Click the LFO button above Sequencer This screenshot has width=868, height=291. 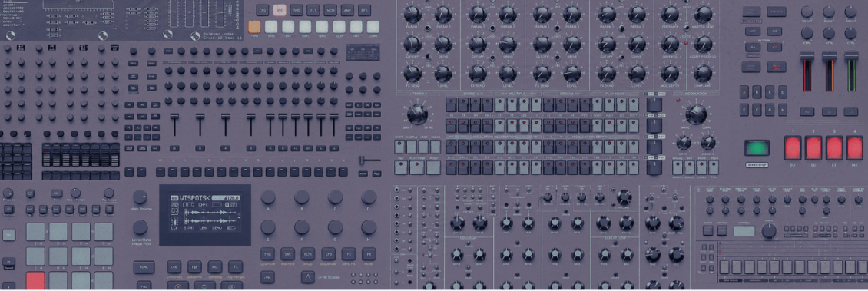click(328, 254)
